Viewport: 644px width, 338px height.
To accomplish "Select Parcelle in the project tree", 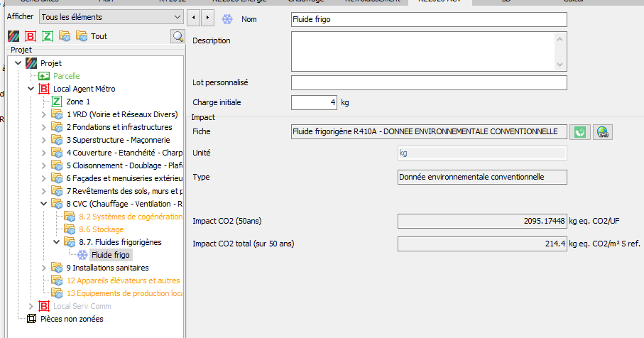I will (x=66, y=76).
